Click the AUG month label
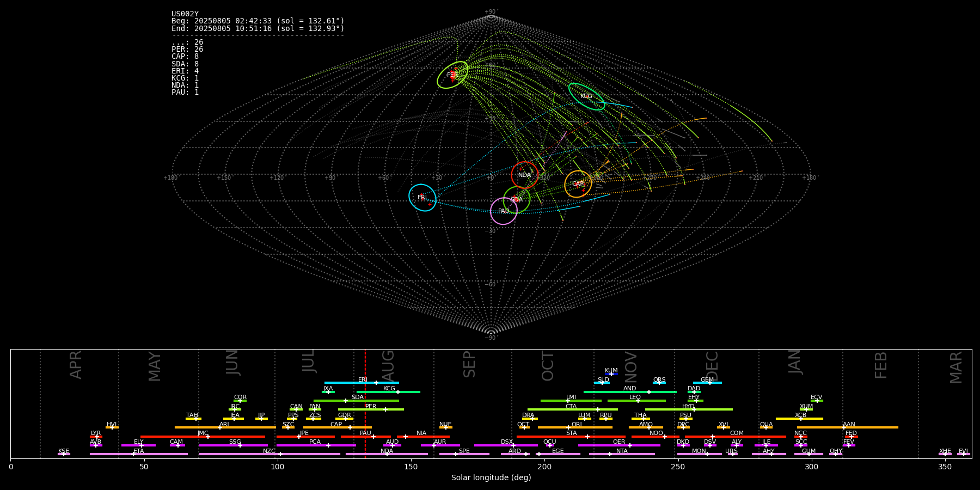The image size is (980, 490). click(x=388, y=365)
